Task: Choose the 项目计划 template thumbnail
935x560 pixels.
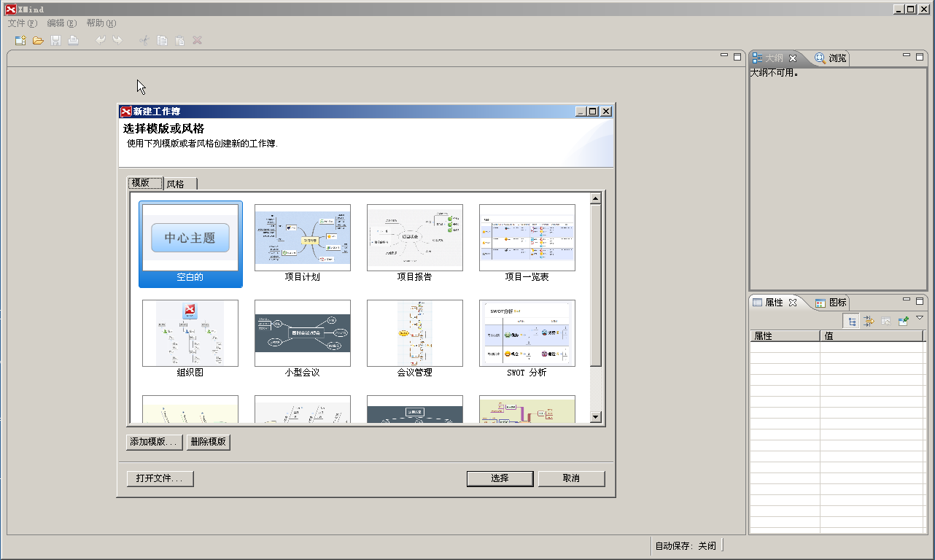Action: 303,238
